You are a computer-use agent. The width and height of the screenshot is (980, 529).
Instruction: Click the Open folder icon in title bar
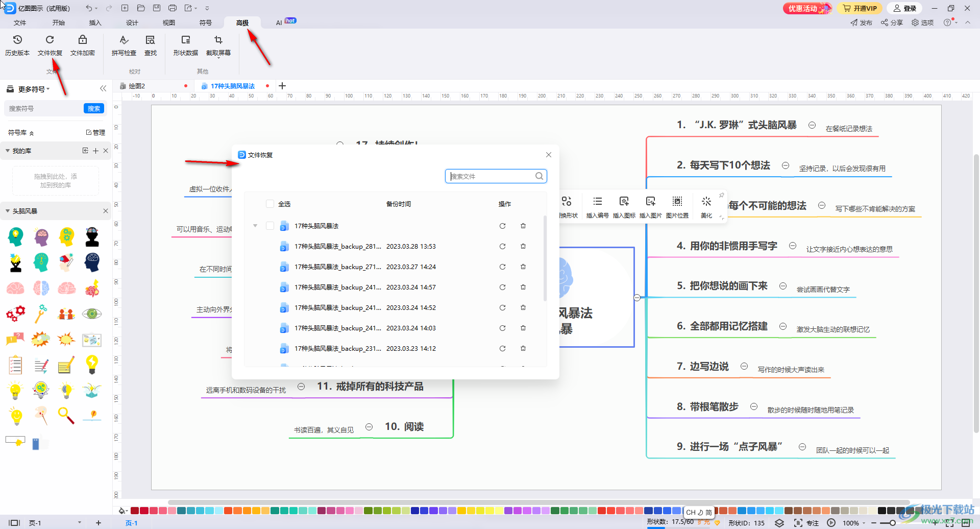coord(141,8)
